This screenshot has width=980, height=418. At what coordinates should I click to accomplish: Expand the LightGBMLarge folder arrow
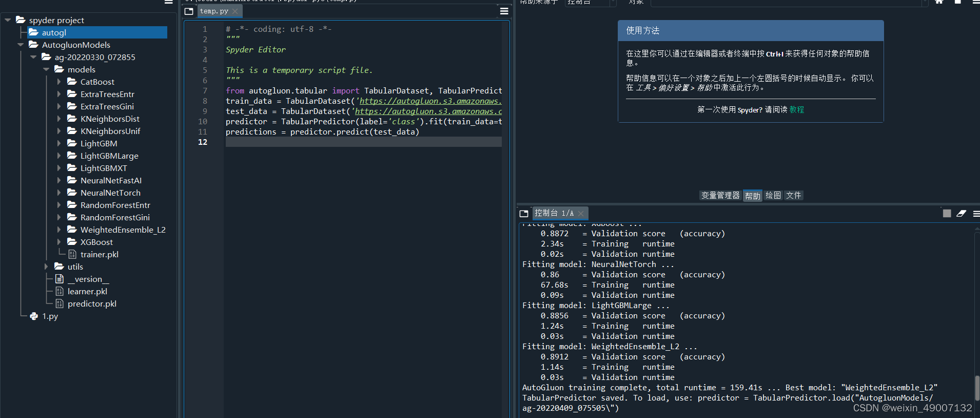pyautogui.click(x=59, y=156)
